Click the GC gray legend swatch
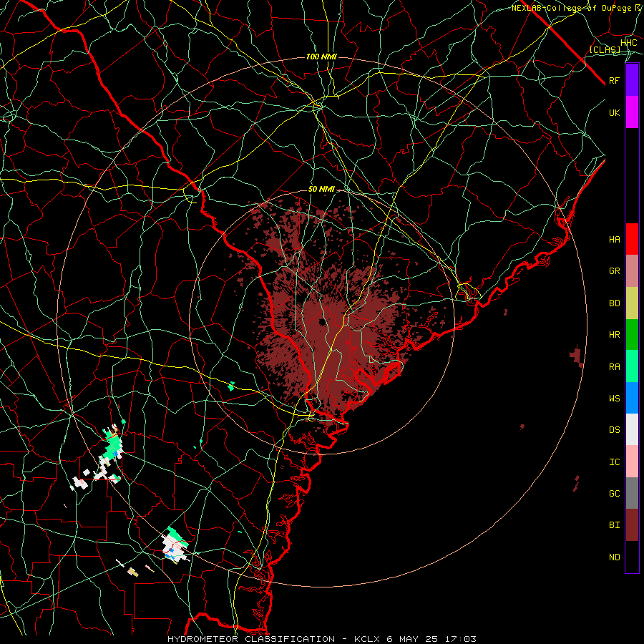644x644 pixels. 632,493
